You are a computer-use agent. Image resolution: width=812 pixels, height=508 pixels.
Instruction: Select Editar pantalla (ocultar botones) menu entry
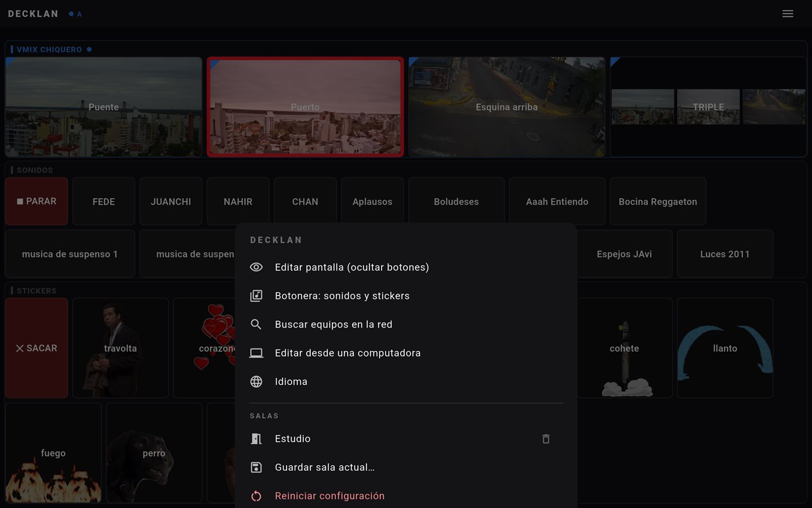406,267
